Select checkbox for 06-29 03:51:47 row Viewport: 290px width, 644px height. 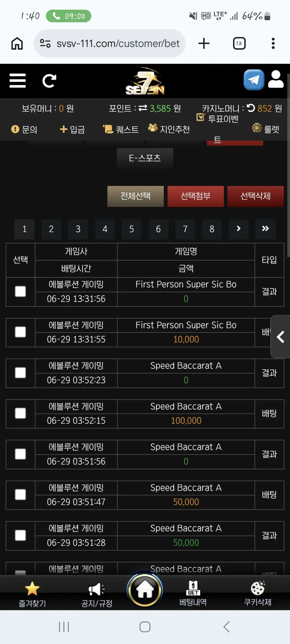20,494
